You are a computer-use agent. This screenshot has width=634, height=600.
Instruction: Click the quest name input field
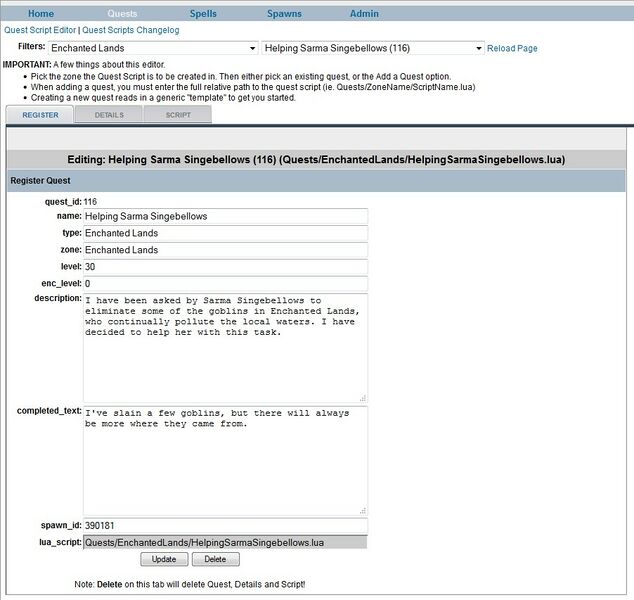(225, 216)
